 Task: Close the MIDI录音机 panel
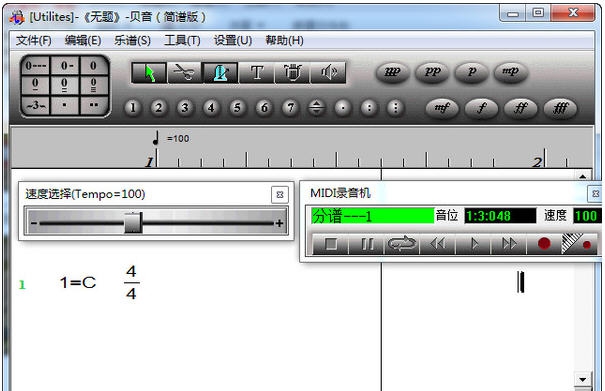pos(595,194)
